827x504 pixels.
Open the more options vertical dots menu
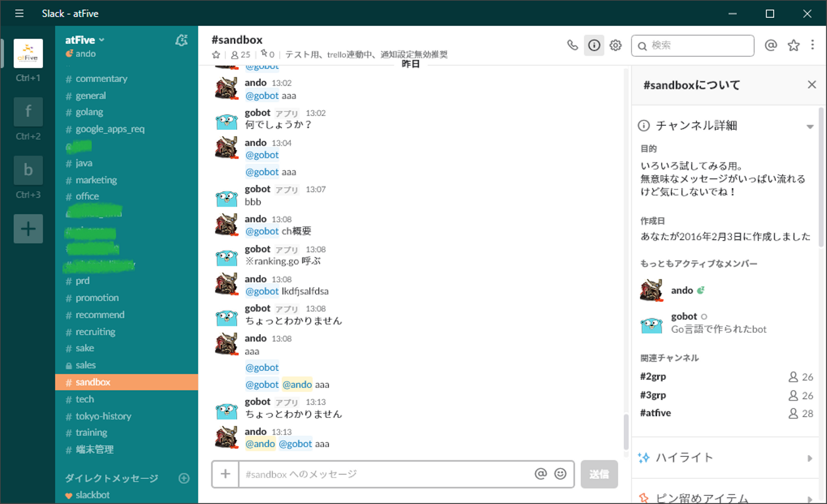[813, 45]
